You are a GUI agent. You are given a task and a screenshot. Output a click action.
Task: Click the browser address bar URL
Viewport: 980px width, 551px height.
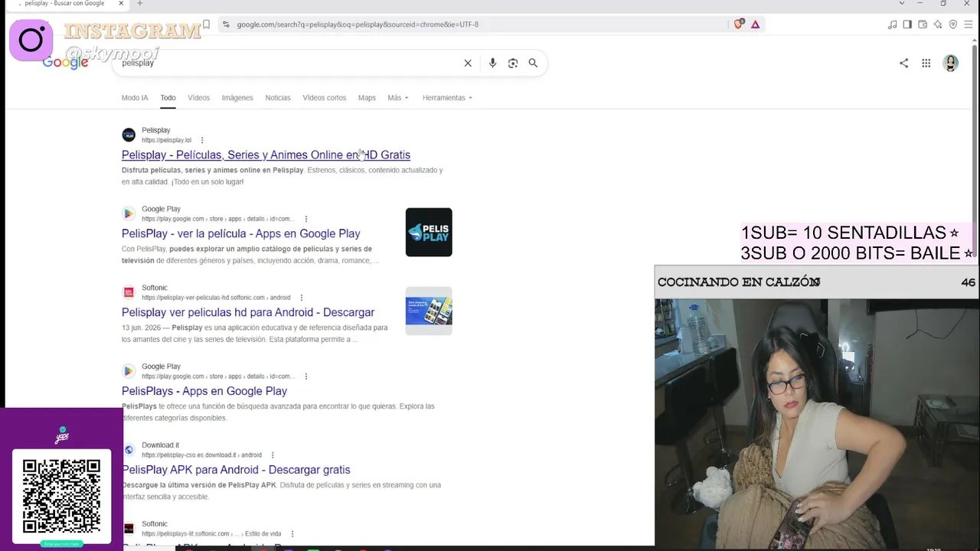[358, 24]
